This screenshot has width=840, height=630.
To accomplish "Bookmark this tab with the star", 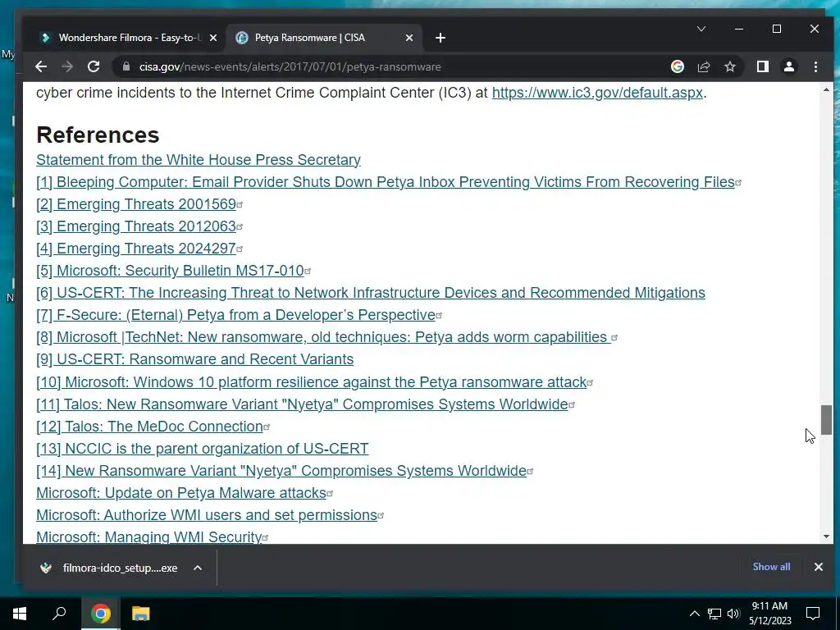I will click(729, 66).
